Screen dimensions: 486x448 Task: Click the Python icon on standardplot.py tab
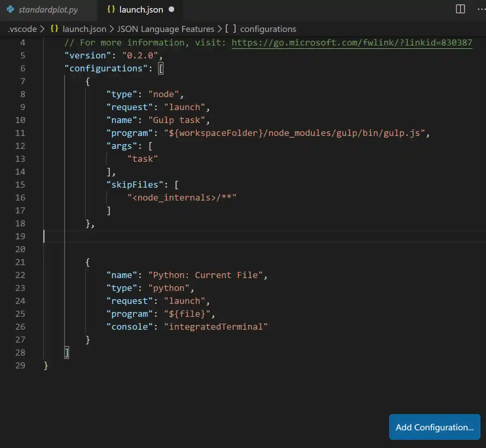[x=11, y=9]
